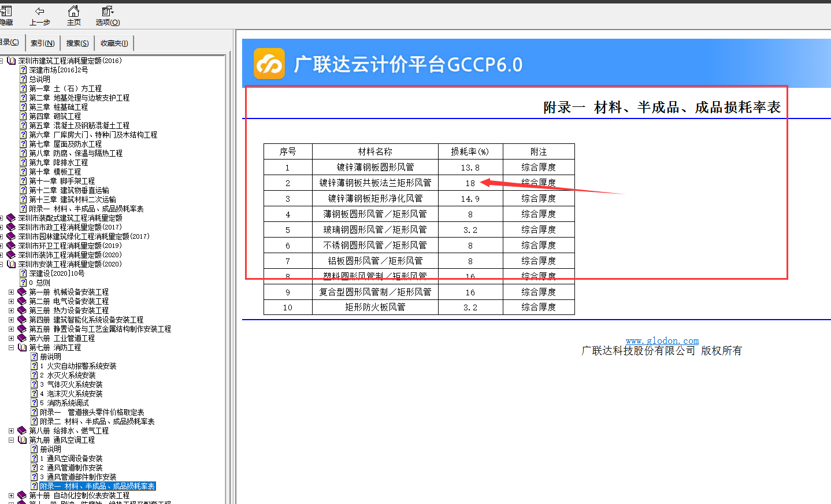
Task: Click purple book icon of 深圳市装配式建筑工程消耗量定额
Action: 11,218
